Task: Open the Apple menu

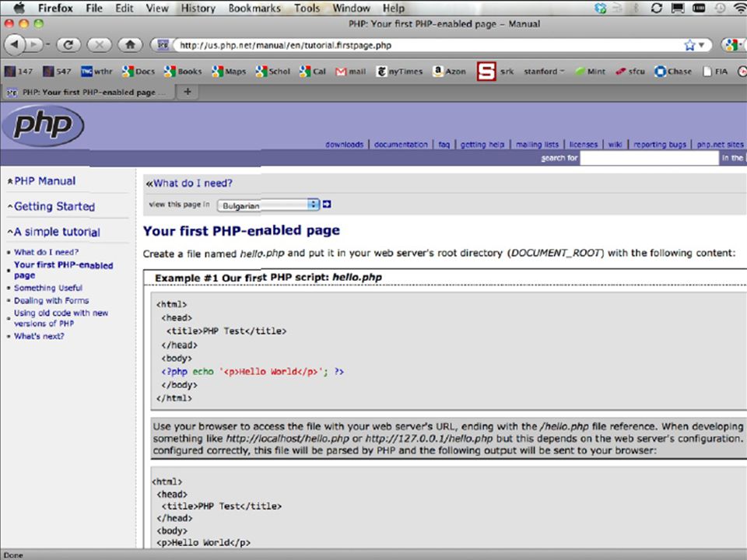Action: click(x=19, y=8)
